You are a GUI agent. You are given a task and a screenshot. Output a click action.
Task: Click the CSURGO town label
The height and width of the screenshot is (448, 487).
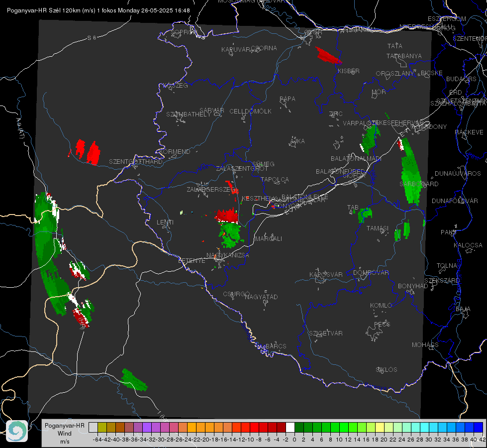[x=236, y=294]
